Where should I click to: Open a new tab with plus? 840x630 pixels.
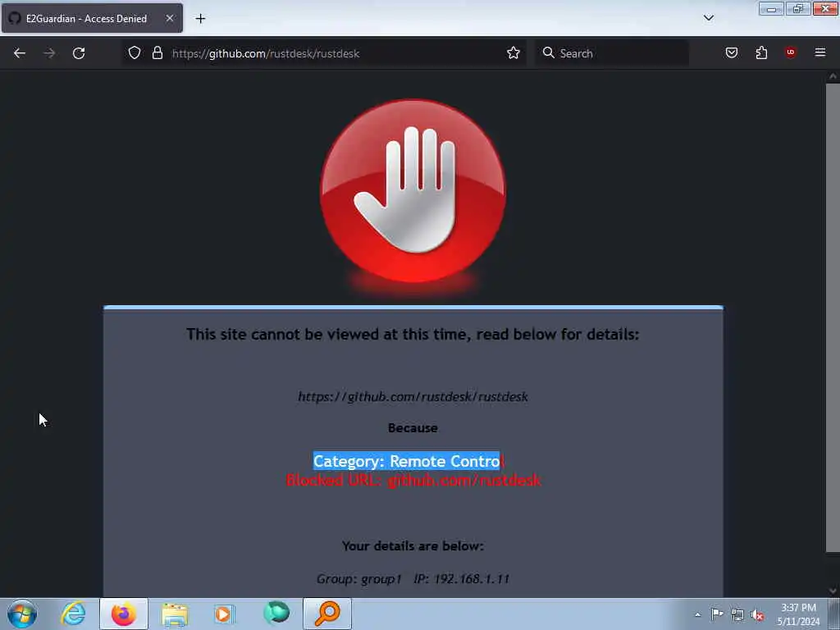[x=200, y=19]
